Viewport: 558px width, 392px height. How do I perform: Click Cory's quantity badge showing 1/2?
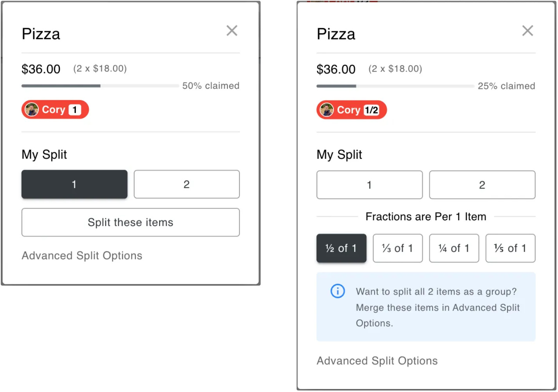tap(371, 110)
